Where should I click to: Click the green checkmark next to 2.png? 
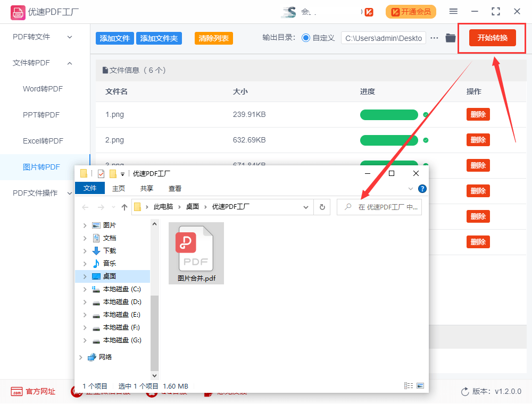pos(425,140)
